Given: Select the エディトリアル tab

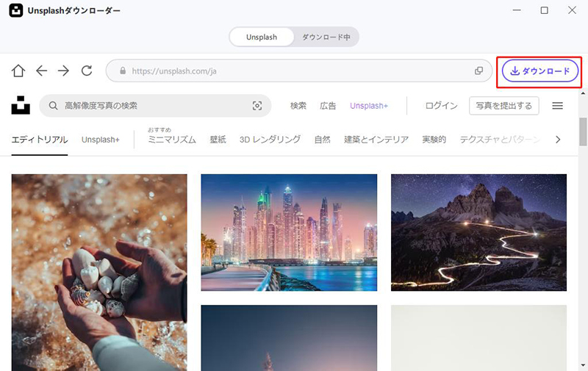Looking at the screenshot, I should coord(40,140).
